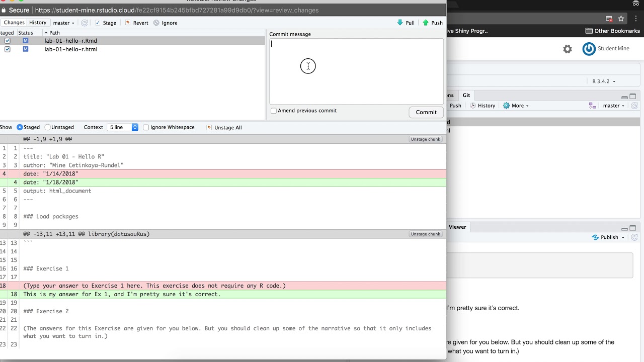Open the master branch dropdown in review window
Image resolution: width=644 pixels, height=362 pixels.
click(x=64, y=23)
